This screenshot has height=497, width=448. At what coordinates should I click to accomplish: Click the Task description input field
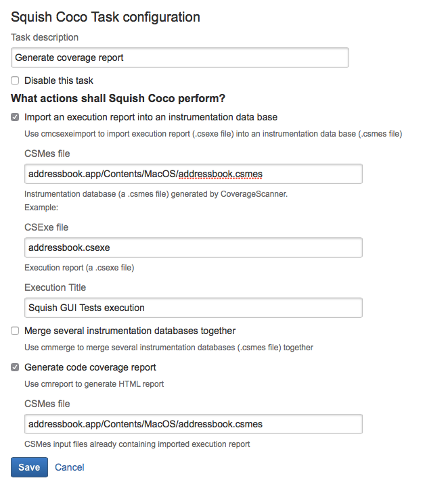180,57
